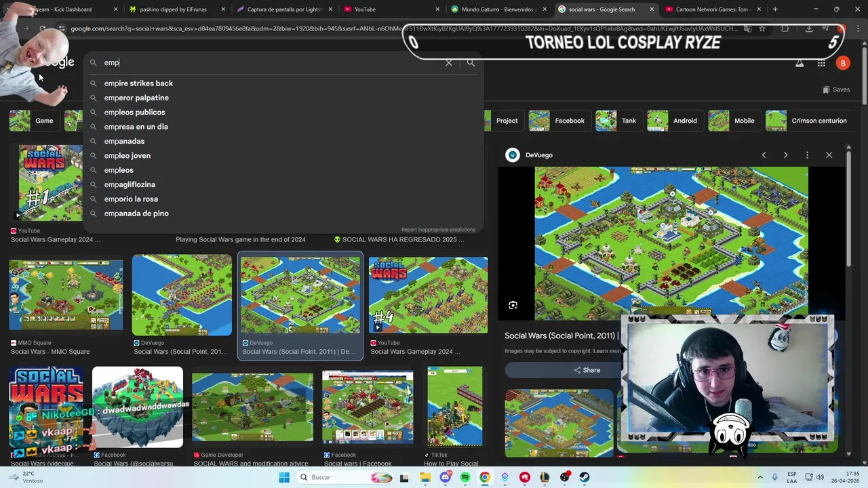Open MMO Square Social Wars thumbnail
Image resolution: width=868 pixels, height=488 pixels.
click(66, 296)
